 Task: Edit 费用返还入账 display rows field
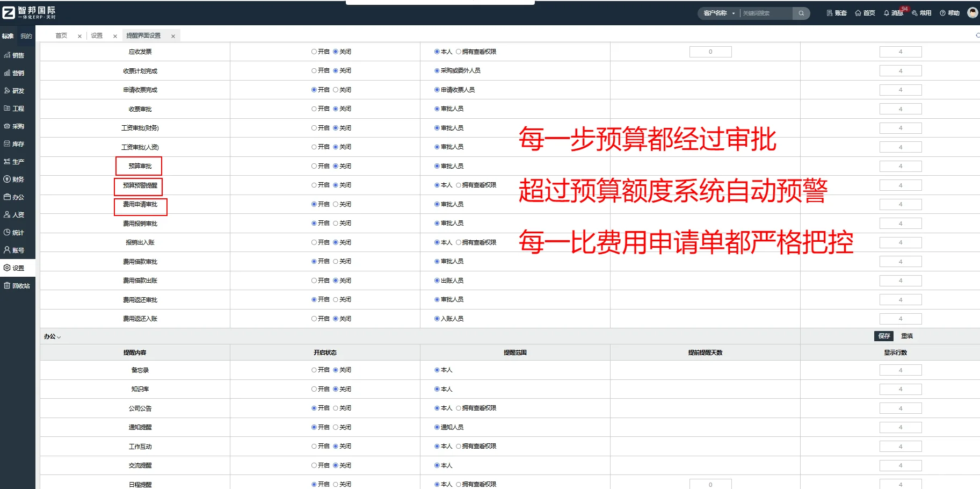click(901, 319)
